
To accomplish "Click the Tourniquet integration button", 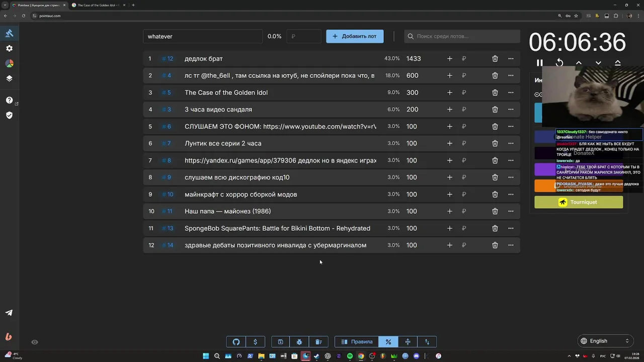I will 579,202.
